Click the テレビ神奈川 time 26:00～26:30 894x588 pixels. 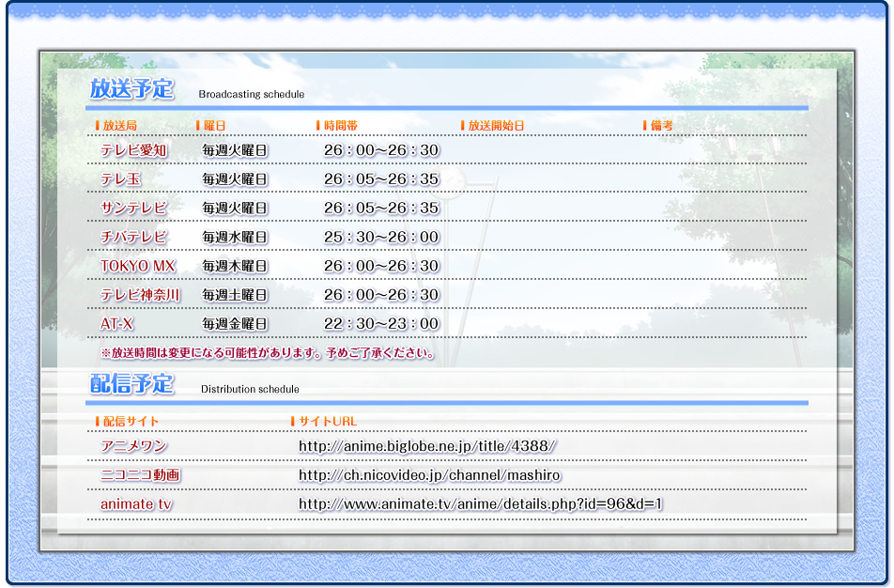[381, 295]
